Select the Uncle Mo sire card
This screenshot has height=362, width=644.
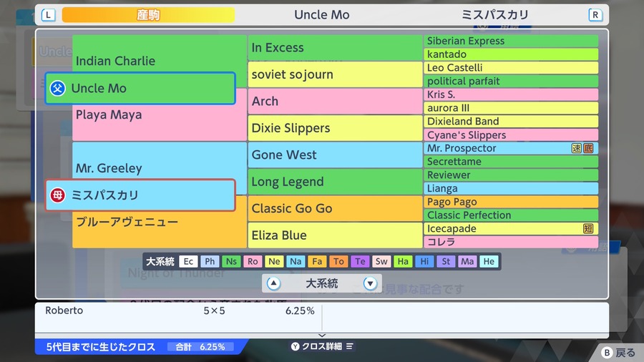(x=140, y=88)
